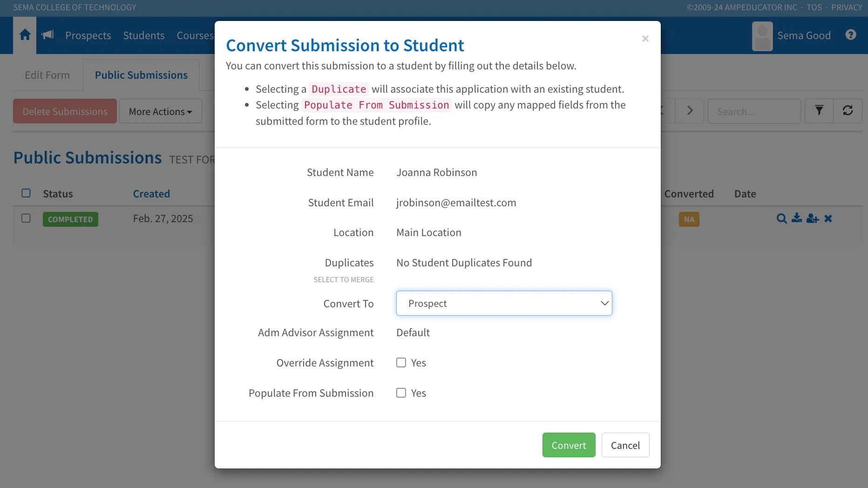Click the Search input field
The height and width of the screenshot is (488, 868).
754,111
